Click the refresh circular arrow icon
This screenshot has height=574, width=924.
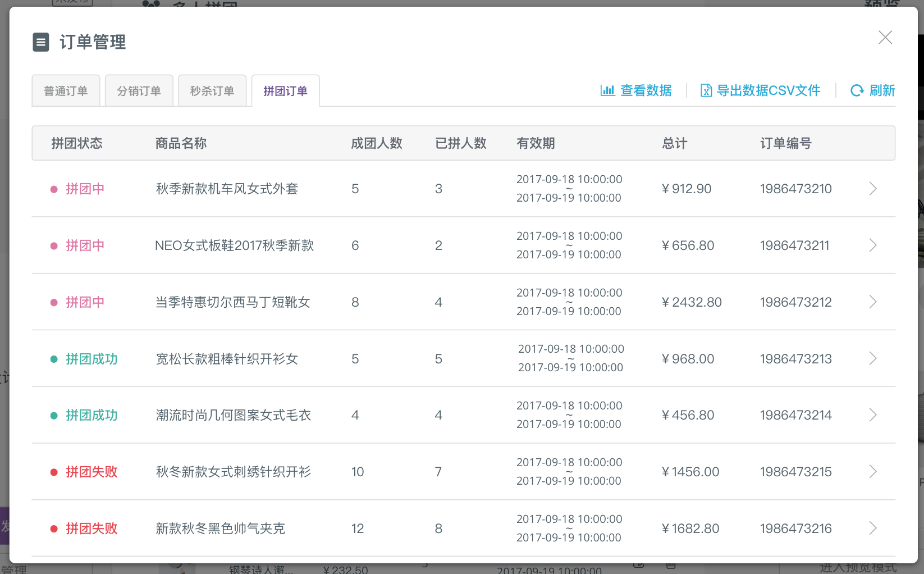[857, 90]
